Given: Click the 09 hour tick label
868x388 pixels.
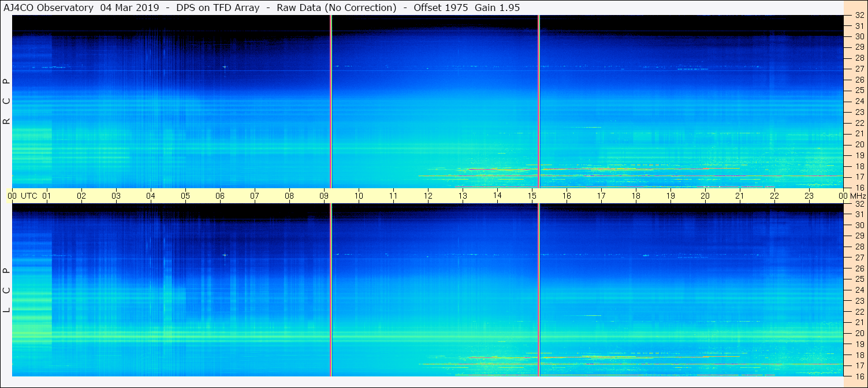Looking at the screenshot, I should [324, 196].
